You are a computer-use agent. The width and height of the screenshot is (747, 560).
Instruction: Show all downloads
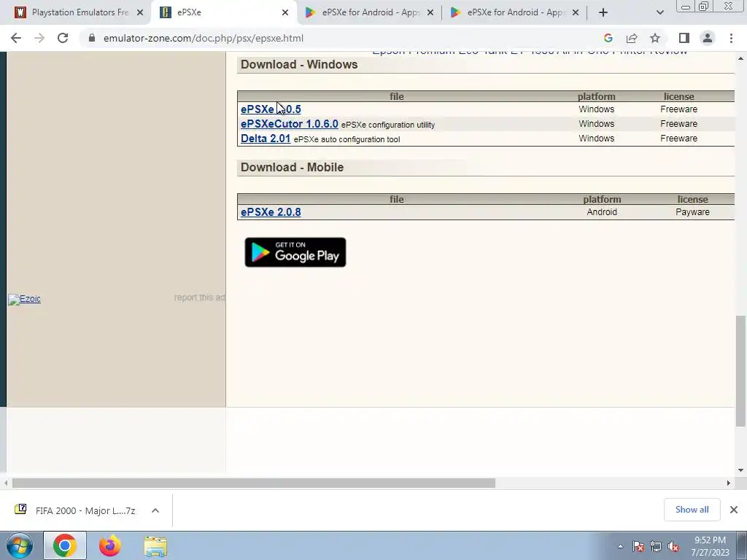point(692,510)
